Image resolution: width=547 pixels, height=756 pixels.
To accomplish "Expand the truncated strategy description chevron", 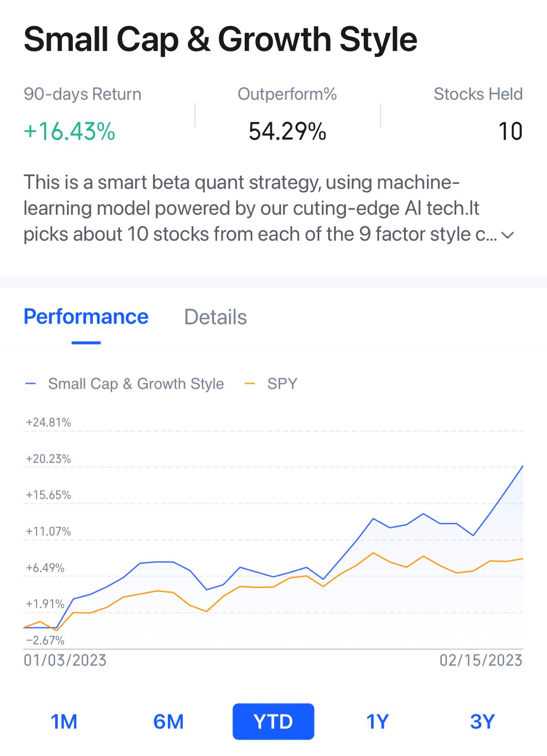I will click(x=507, y=235).
